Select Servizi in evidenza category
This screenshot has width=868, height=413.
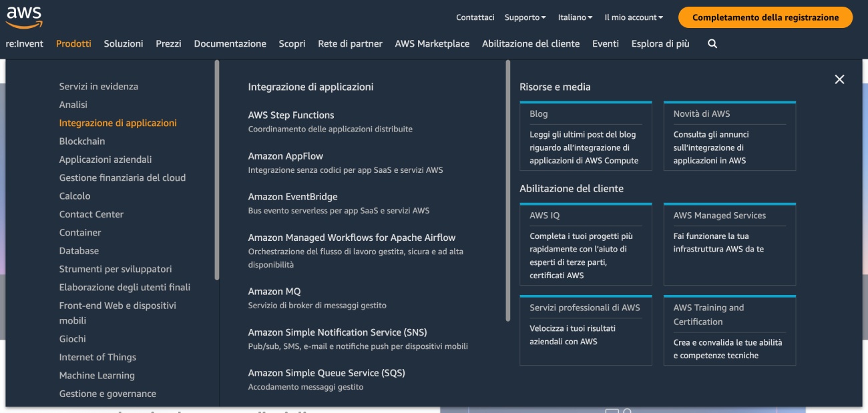click(x=99, y=86)
